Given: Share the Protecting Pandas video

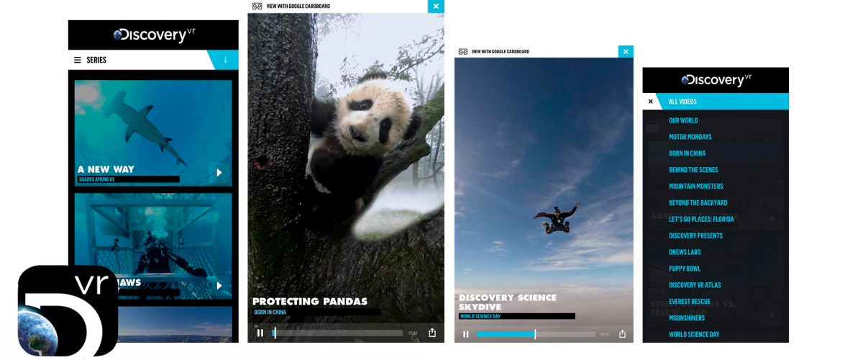Looking at the screenshot, I should tap(432, 333).
